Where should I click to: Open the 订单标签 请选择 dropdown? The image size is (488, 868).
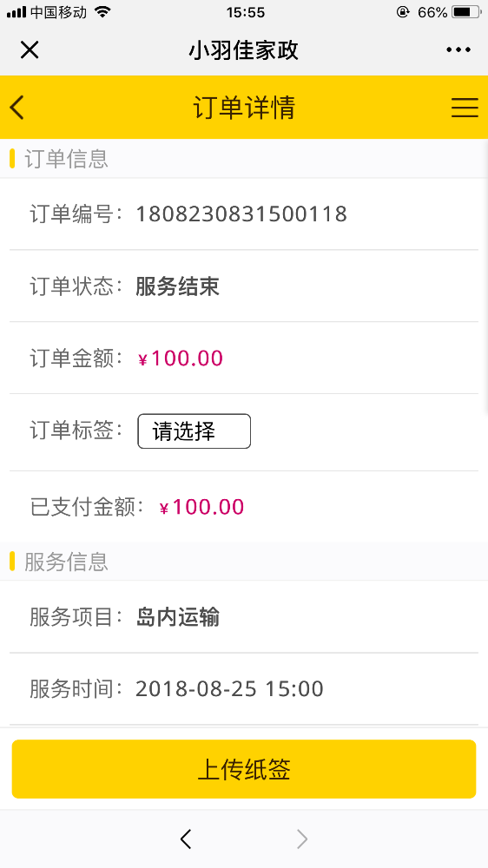pyautogui.click(x=194, y=431)
